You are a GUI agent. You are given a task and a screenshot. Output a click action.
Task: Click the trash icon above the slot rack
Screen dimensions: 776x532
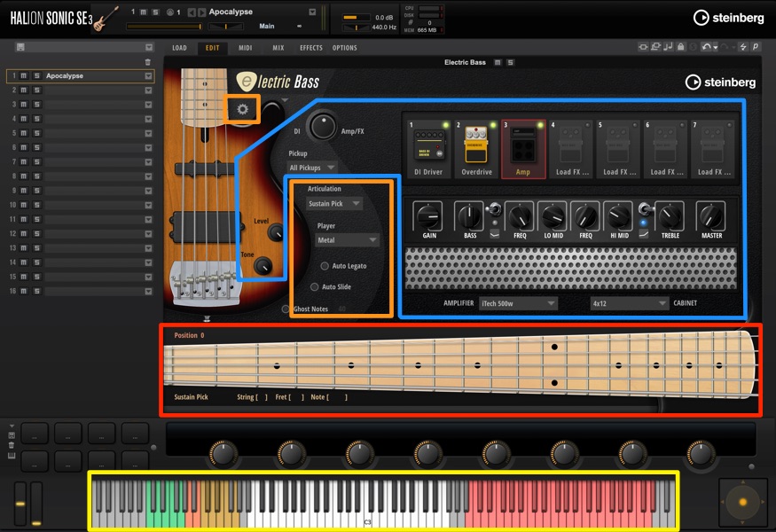147,62
